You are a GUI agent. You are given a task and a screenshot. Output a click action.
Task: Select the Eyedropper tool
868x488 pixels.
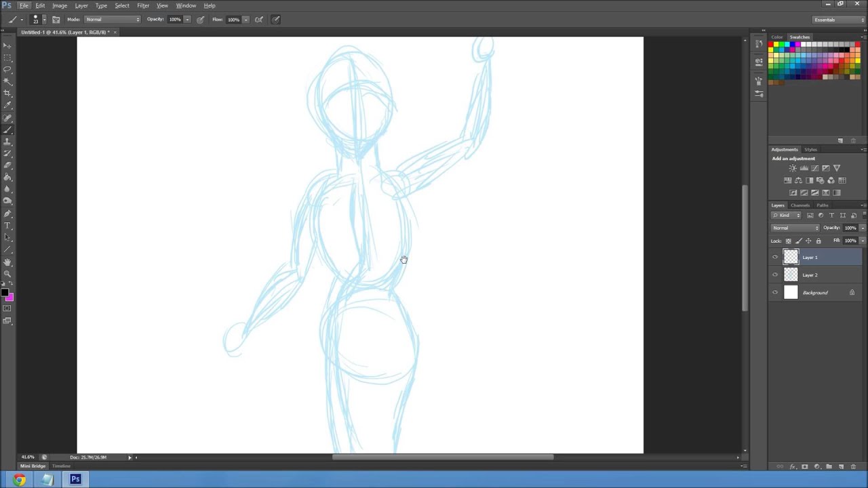coord(7,106)
